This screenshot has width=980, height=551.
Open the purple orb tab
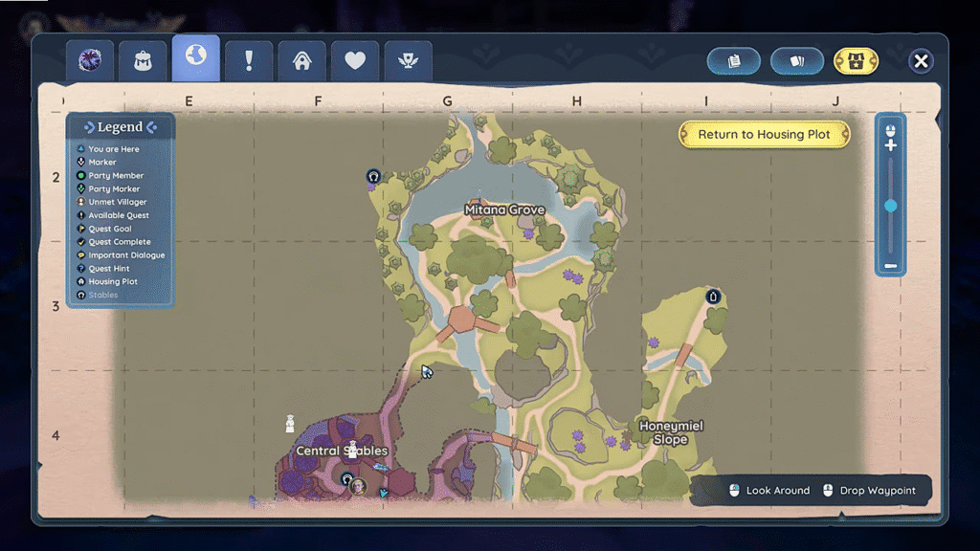tap(90, 61)
